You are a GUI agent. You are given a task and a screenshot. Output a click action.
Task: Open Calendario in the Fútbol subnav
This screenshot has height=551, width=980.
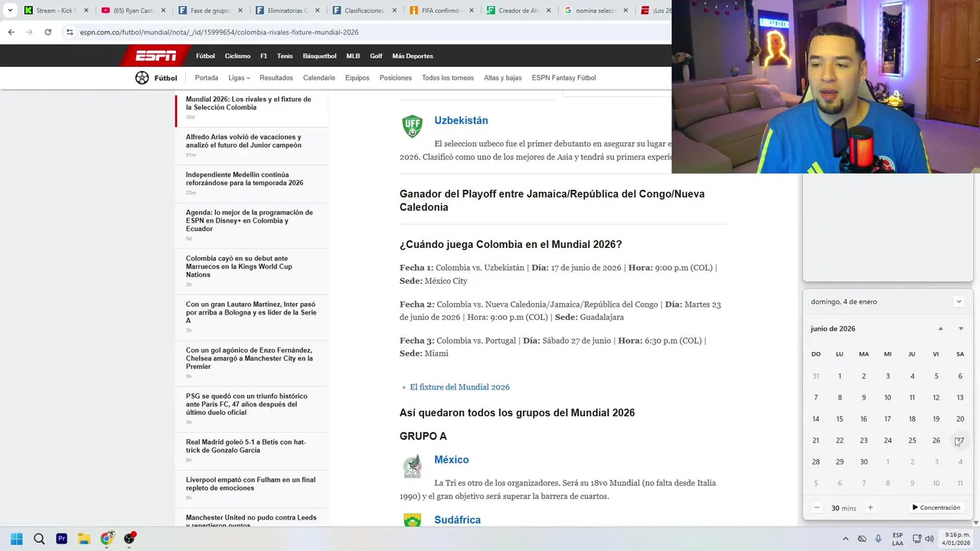(318, 77)
